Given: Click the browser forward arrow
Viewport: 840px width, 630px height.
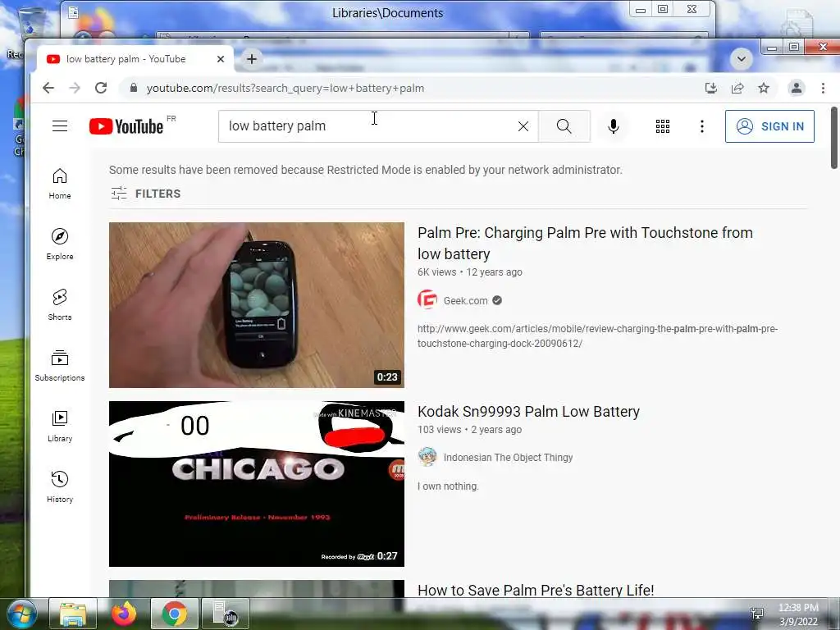Looking at the screenshot, I should coord(75,88).
